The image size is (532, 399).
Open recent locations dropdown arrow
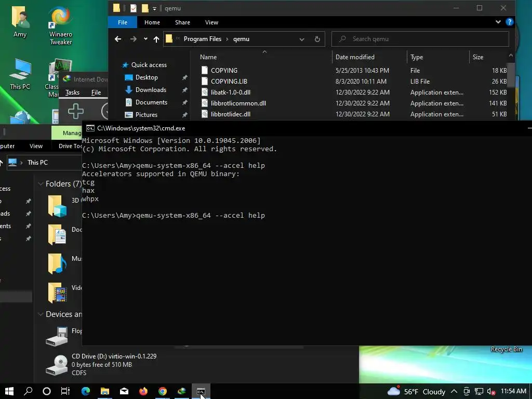(145, 39)
